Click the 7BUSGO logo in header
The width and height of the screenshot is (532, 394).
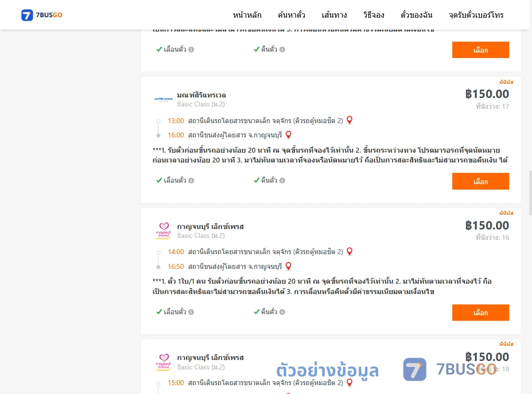(42, 15)
